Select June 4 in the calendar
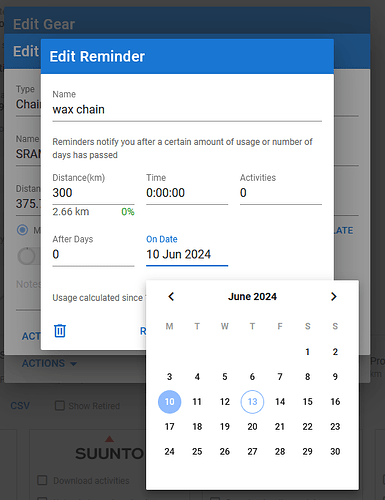Image resolution: width=385 pixels, height=500 pixels. coord(197,377)
